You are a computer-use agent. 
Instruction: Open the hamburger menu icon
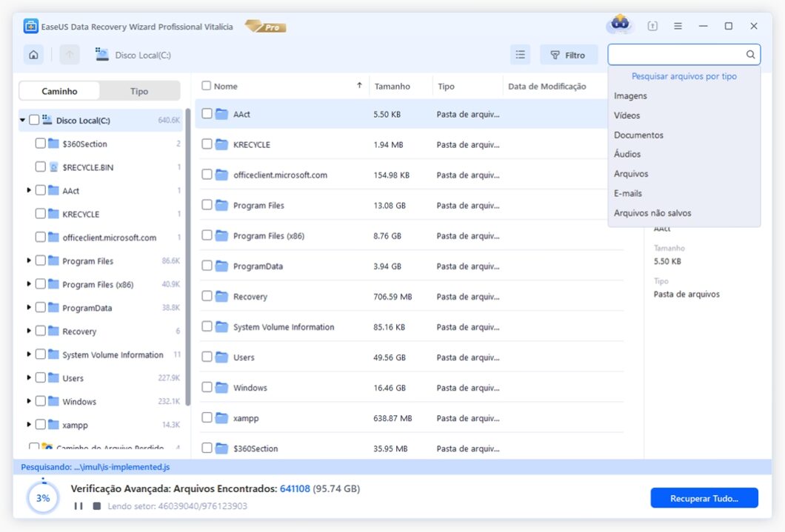tap(677, 25)
